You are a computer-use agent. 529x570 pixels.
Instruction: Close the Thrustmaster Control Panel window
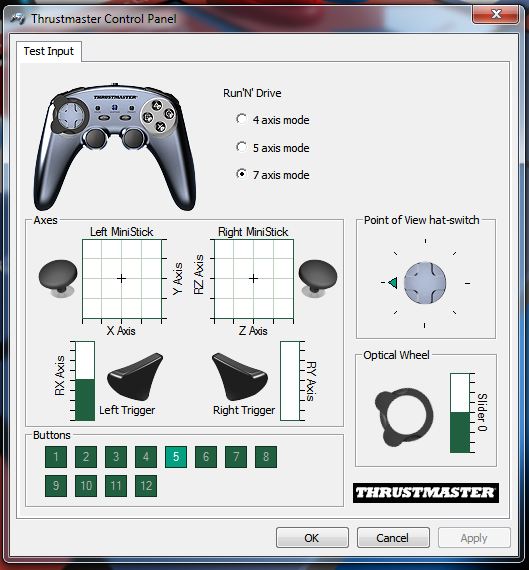coord(496,14)
